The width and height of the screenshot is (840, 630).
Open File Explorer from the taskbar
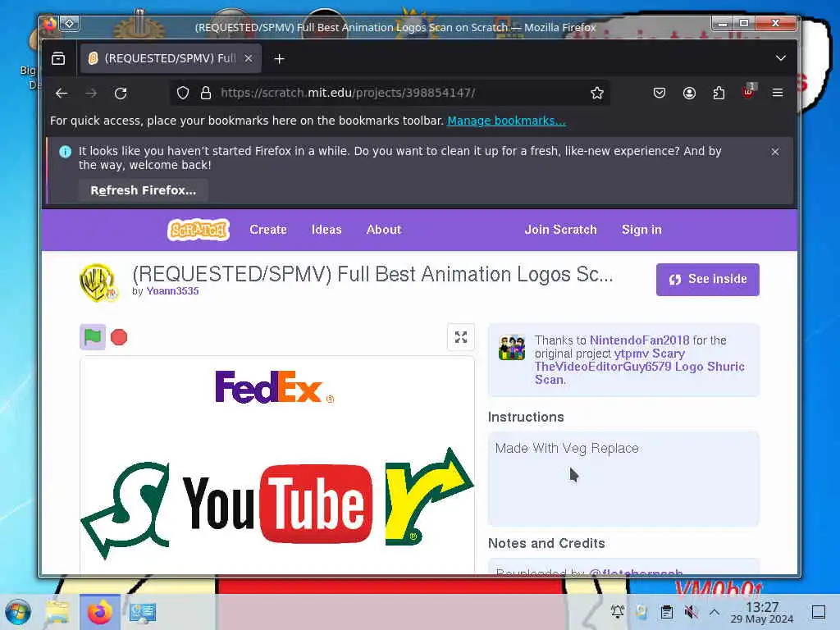pyautogui.click(x=57, y=612)
